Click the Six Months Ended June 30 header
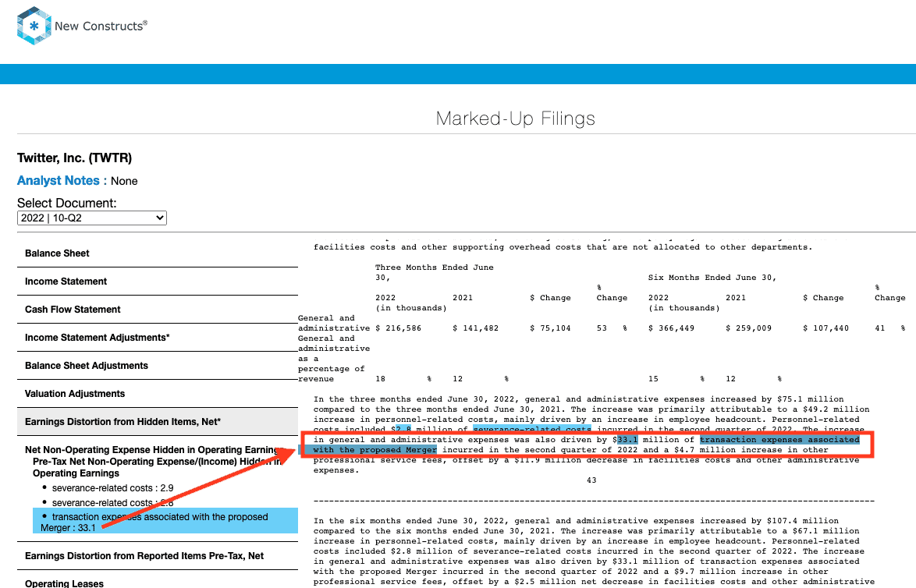916x588 pixels. 712,278
